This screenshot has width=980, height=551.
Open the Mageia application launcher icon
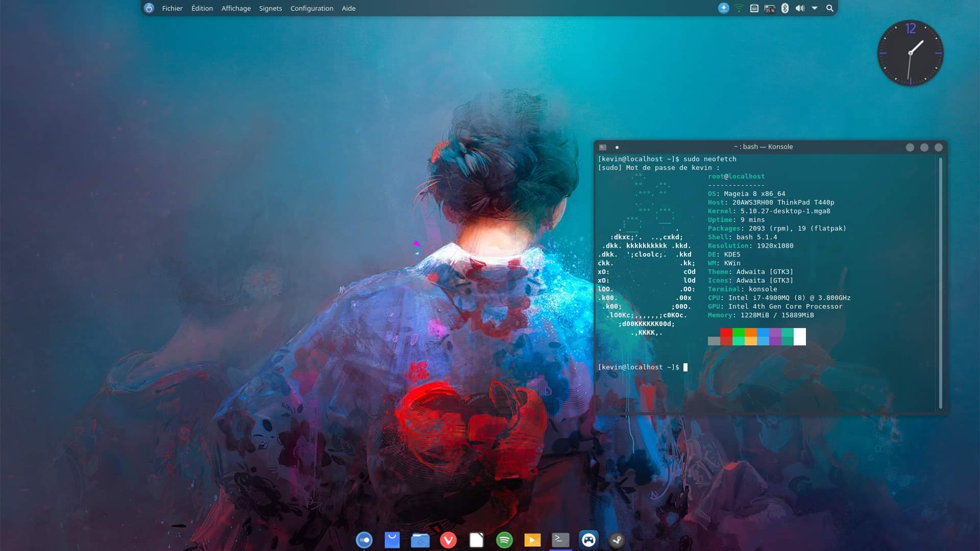pos(149,8)
